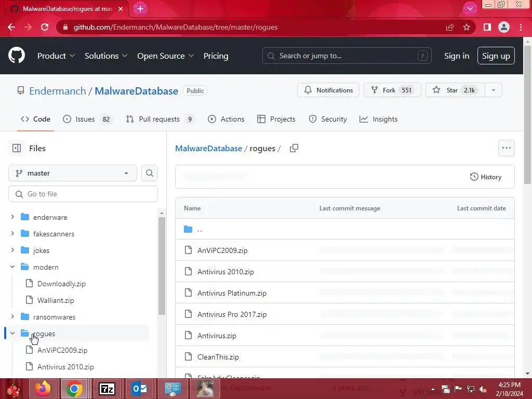Expand the Product menu
The height and width of the screenshot is (399, 532).
[56, 56]
